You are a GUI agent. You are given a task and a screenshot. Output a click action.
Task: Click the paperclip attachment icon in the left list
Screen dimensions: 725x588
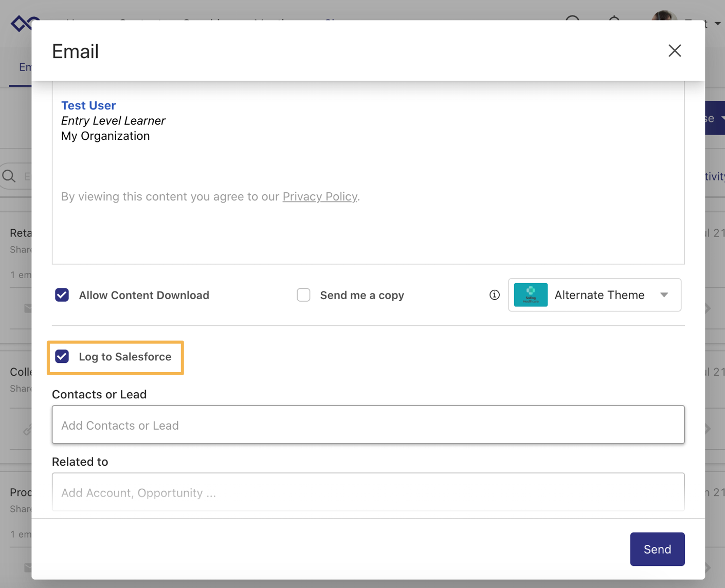28,430
